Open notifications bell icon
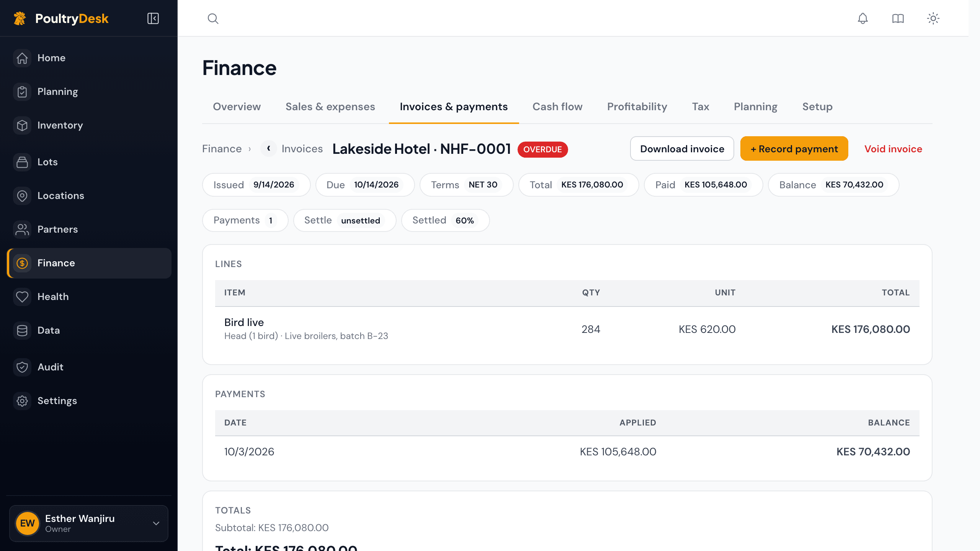 point(862,18)
